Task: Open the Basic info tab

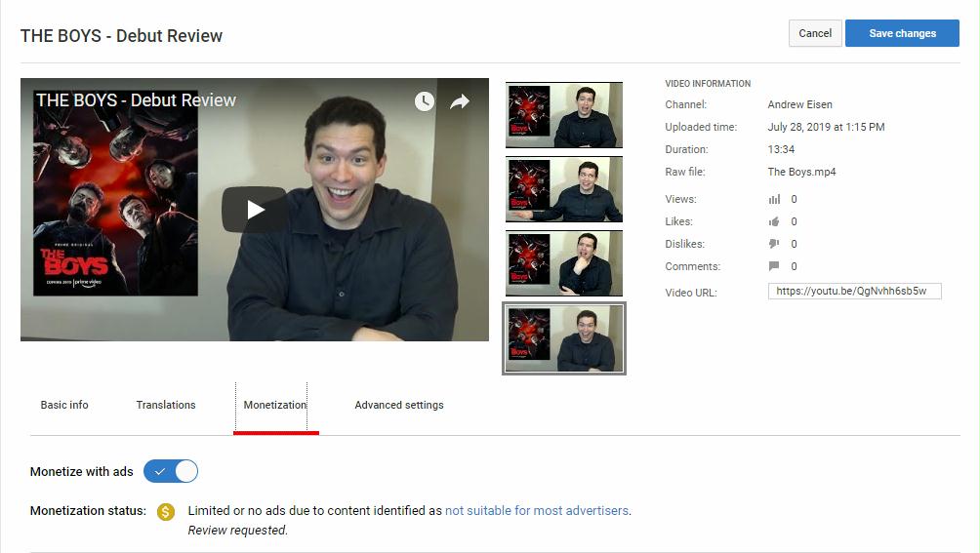Action: (x=64, y=405)
